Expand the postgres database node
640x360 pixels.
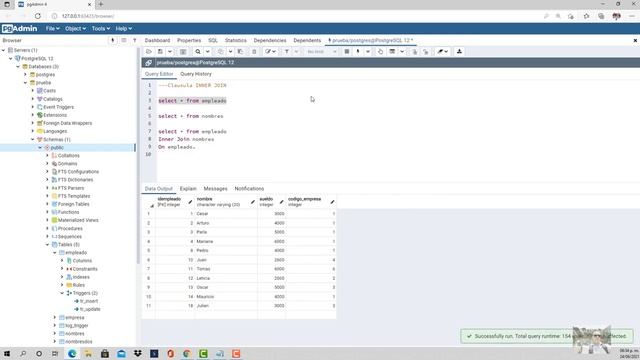[x=25, y=75]
